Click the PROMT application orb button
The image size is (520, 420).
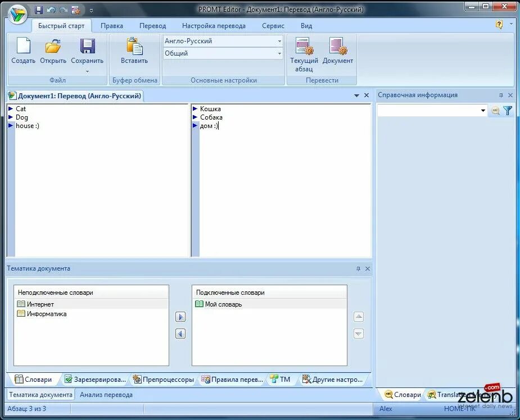17,14
